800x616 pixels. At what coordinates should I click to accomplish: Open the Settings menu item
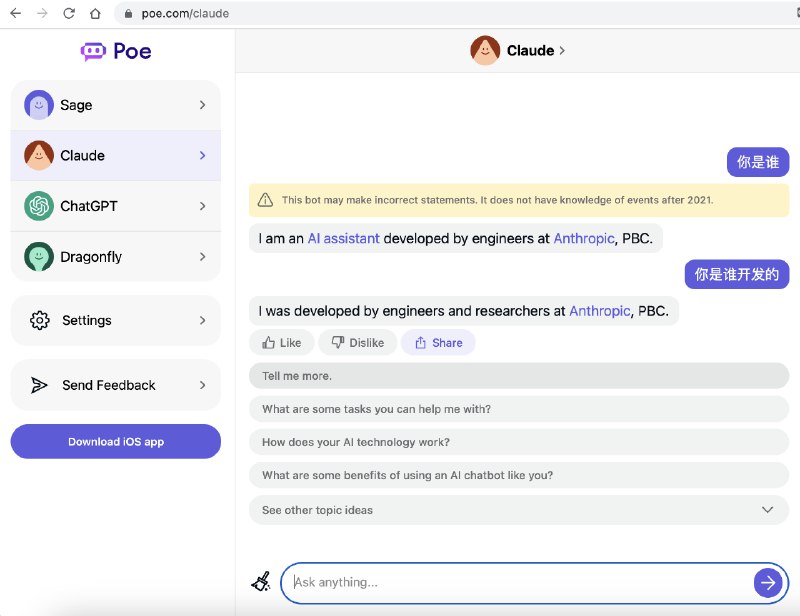click(116, 321)
